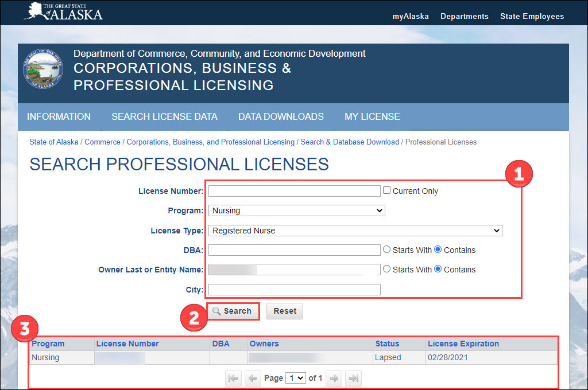Click the State of Alaska logo
Image resolution: width=588 pixels, height=390 pixels.
[63, 11]
